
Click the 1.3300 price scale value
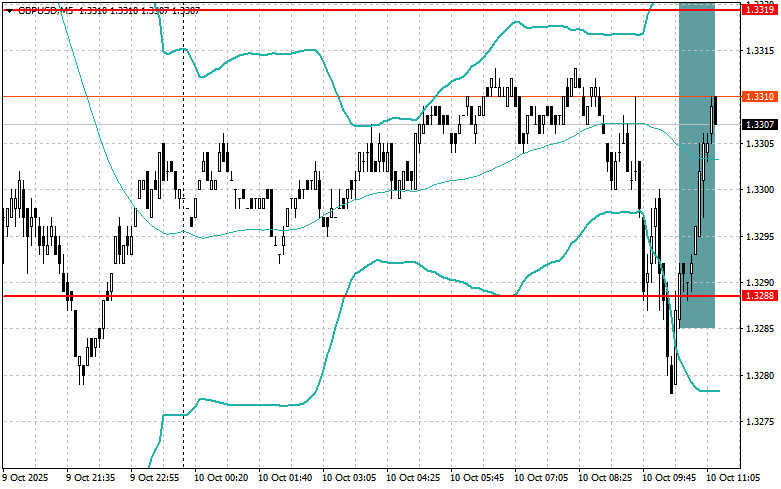[x=761, y=190]
